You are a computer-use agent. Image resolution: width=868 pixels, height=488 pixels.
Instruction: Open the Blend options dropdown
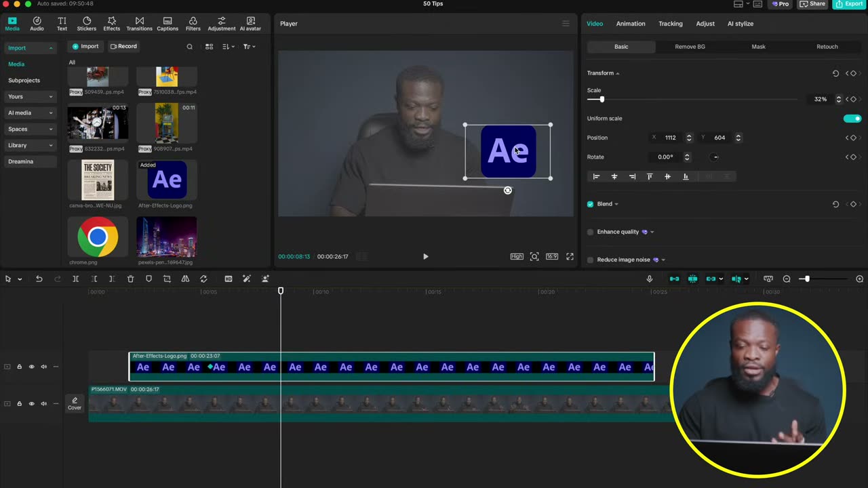(616, 204)
